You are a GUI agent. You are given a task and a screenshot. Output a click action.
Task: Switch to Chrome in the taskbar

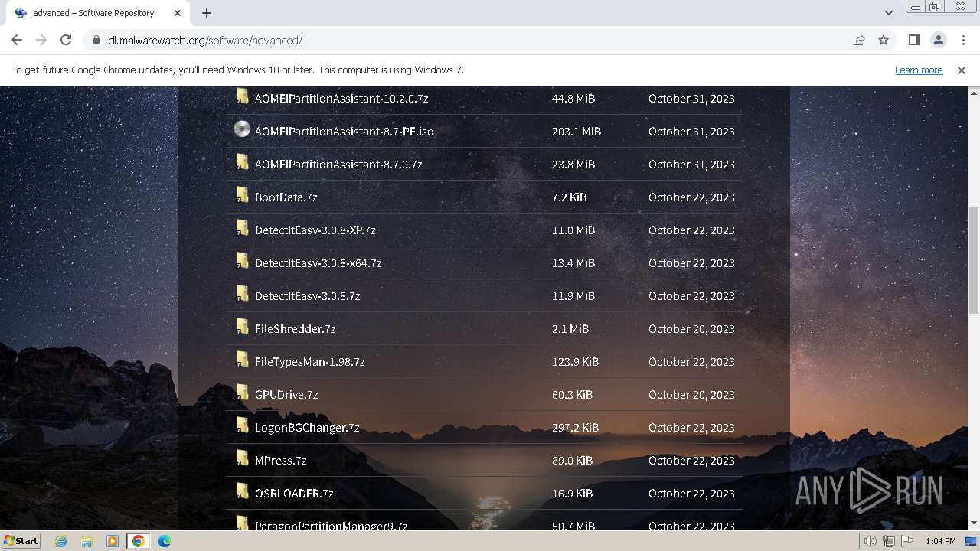click(139, 541)
